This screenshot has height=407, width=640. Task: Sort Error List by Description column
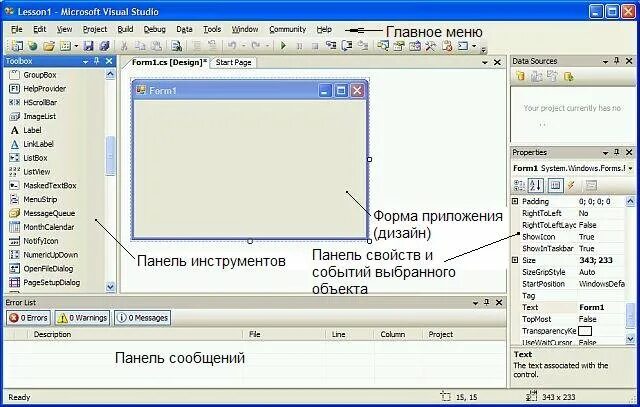pos(135,334)
